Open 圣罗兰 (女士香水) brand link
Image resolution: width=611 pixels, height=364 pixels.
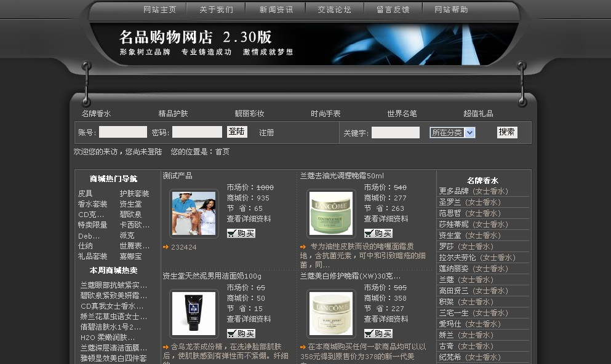[x=470, y=202]
